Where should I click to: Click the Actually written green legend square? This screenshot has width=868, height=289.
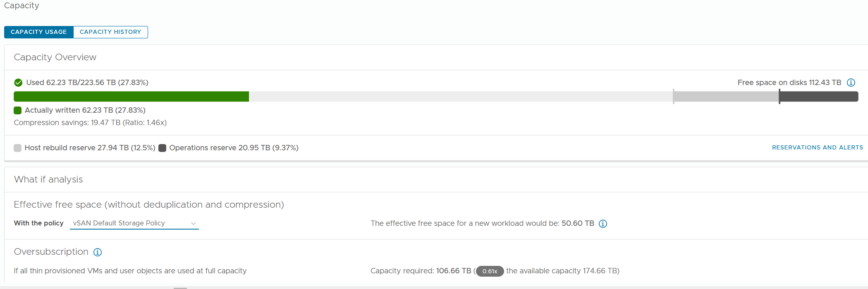[x=17, y=110]
